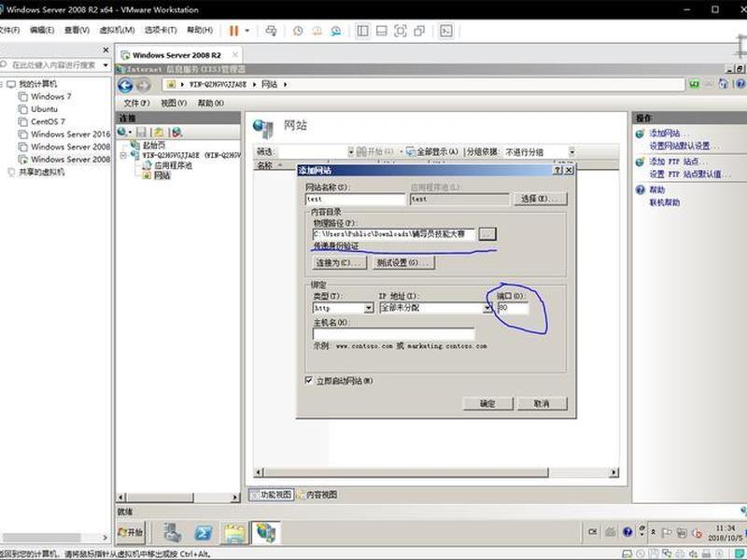Click the 联机帮助 link
The width and height of the screenshot is (747, 560).
pyautogui.click(x=665, y=203)
